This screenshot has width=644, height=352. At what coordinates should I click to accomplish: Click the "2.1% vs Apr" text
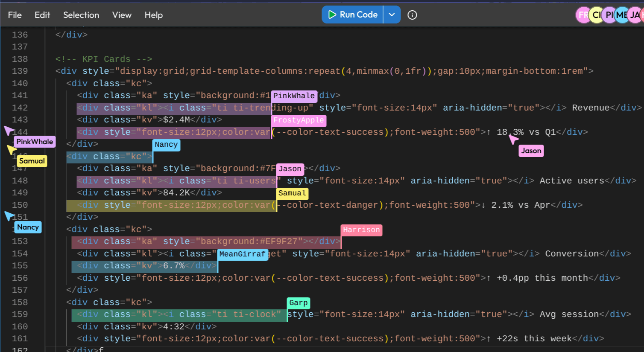coord(521,205)
